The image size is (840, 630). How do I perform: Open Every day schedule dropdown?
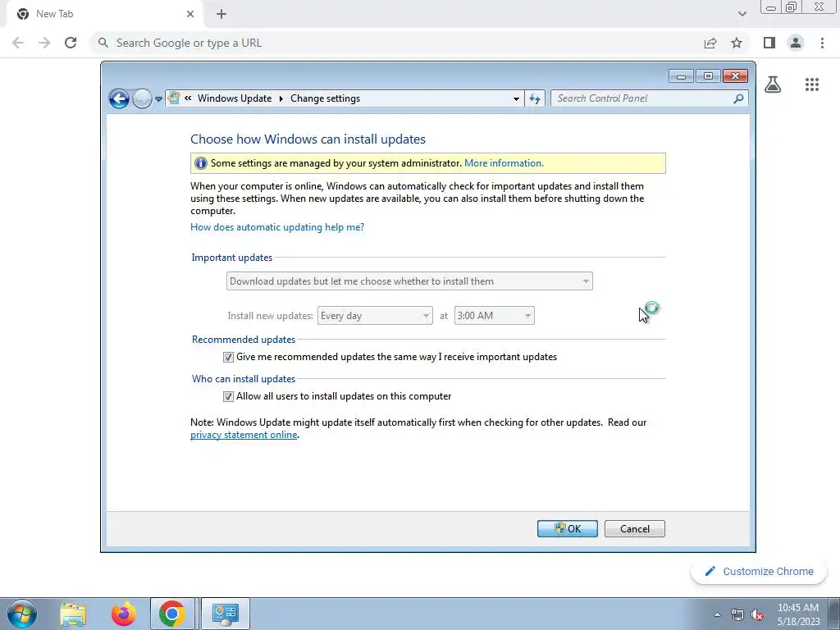point(375,316)
